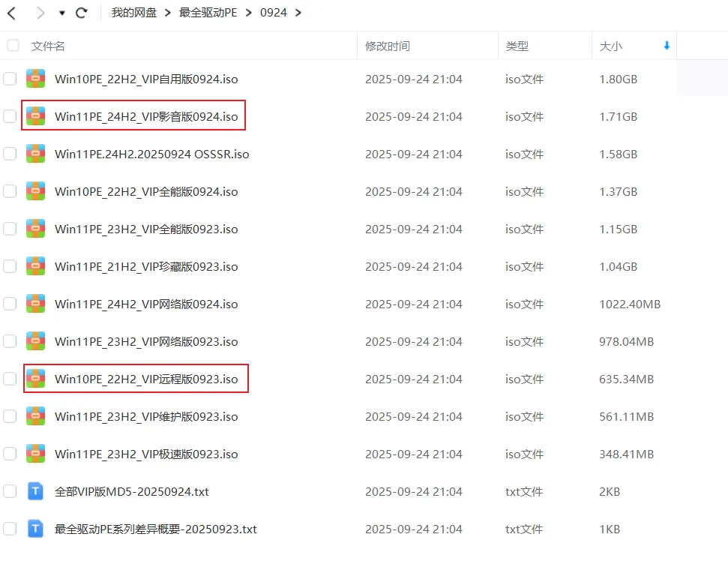Click archive icon of Win11PE_23H2_VIP全能版0923.iso
Image resolution: width=728 pixels, height=561 pixels.
pyautogui.click(x=35, y=229)
